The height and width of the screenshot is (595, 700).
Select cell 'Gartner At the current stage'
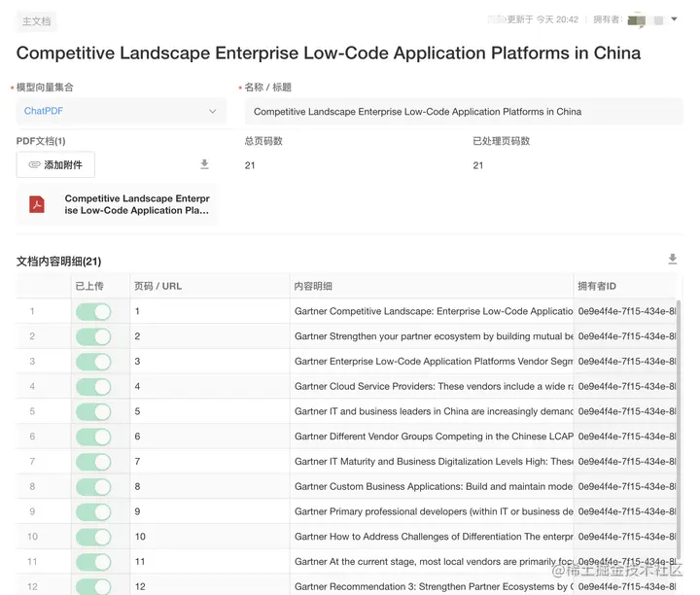point(432,561)
